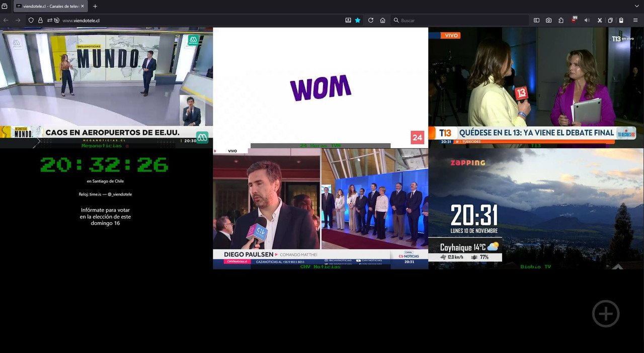Image resolution: width=644 pixels, height=353 pixels.
Task: Go back to the previous page
Action: [x=6, y=20]
